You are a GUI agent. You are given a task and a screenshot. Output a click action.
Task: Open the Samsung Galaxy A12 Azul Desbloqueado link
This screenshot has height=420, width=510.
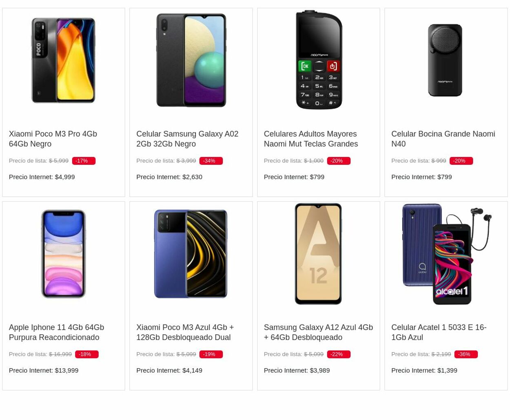[x=318, y=332]
